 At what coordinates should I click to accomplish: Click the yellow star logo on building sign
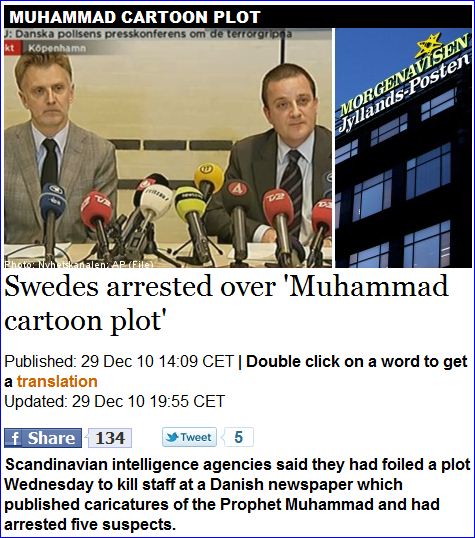(x=429, y=45)
